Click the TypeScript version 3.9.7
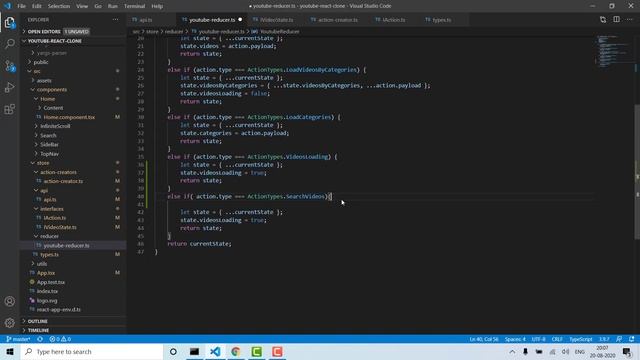The width and height of the screenshot is (640, 360). pyautogui.click(x=604, y=339)
